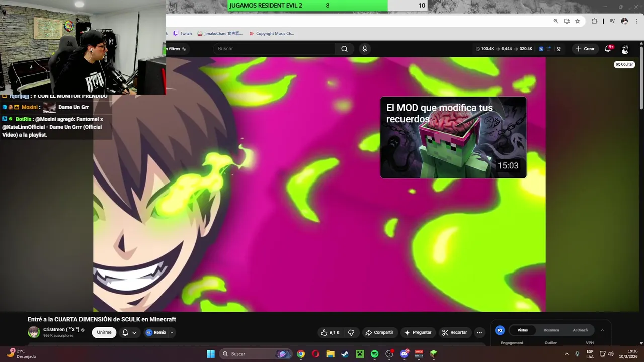Focus the YouTube Buscar search field
The width and height of the screenshot is (644, 362).
(274, 49)
